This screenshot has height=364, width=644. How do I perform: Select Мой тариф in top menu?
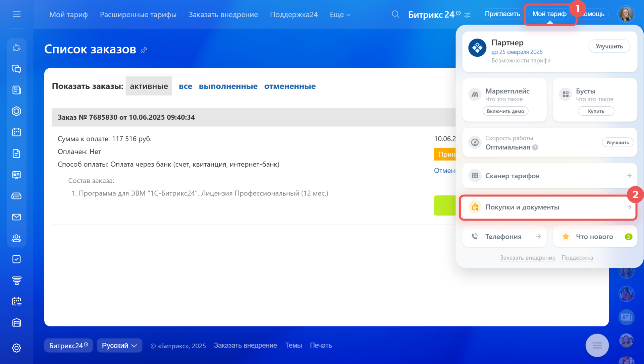point(68,15)
